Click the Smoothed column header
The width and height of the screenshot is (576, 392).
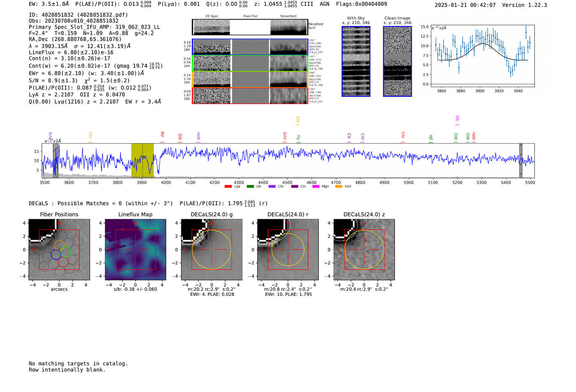pos(288,16)
